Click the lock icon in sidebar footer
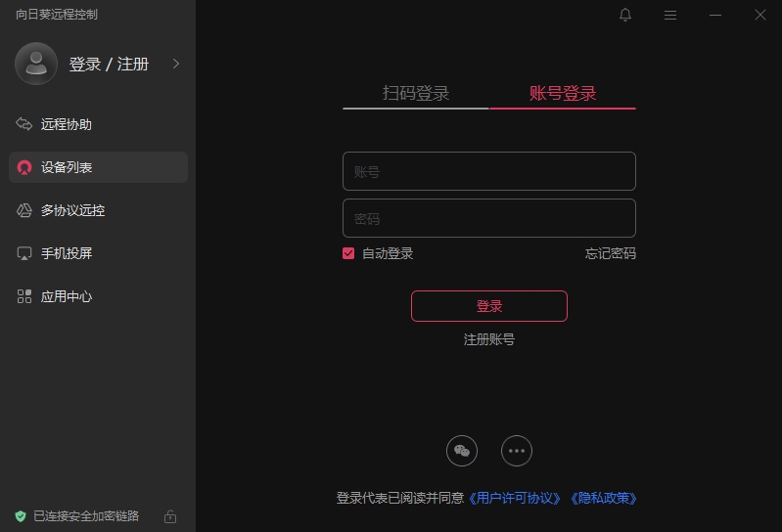This screenshot has width=782, height=532. (170, 516)
